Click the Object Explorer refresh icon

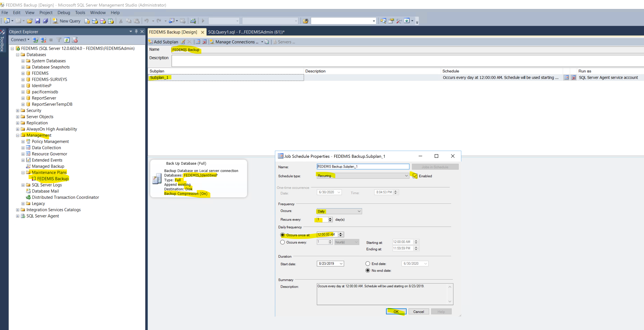click(67, 40)
